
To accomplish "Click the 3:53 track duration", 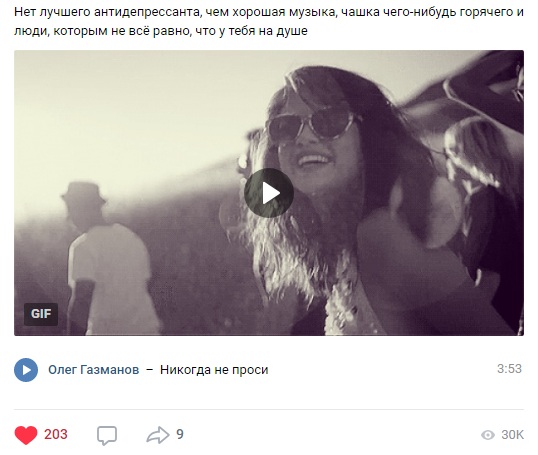I will (x=509, y=369).
